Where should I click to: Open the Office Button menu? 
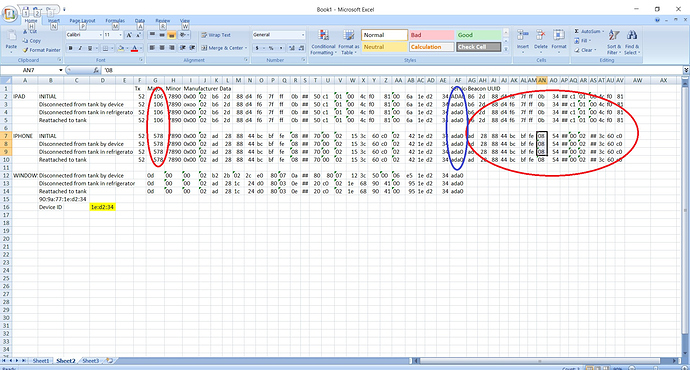coord(10,13)
